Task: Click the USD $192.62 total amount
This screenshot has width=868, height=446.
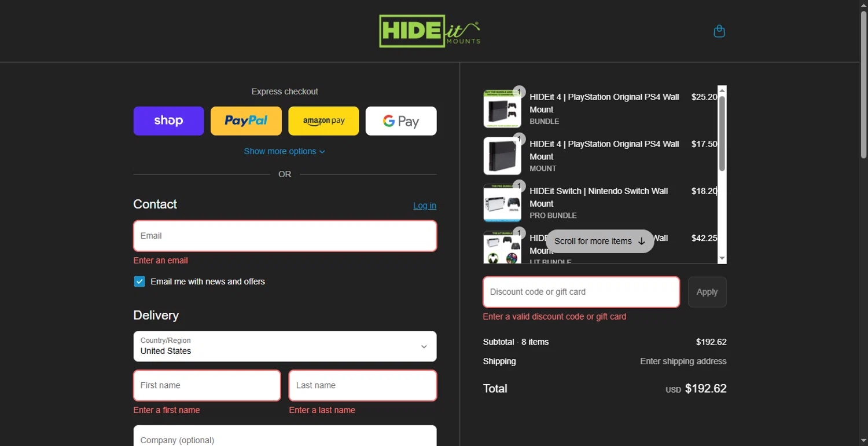Action: 696,389
